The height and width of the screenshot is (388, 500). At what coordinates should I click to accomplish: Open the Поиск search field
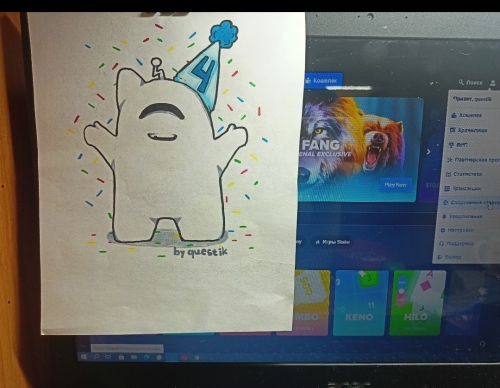pyautogui.click(x=470, y=82)
